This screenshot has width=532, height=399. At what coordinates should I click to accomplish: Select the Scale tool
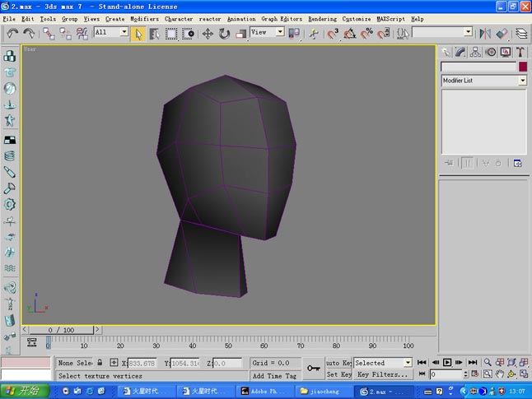coord(241,34)
